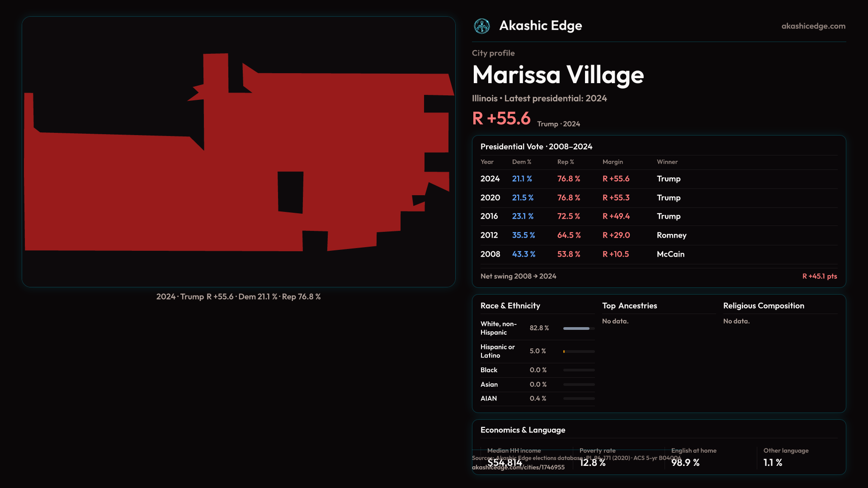Select the 2012 Romney vote row
Screen dimensions: 868x488
coord(658,235)
